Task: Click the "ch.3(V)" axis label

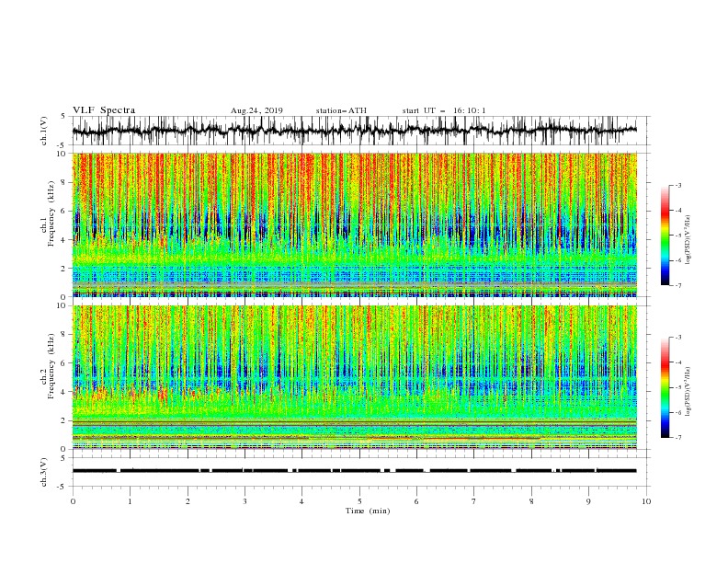Action: (x=44, y=472)
